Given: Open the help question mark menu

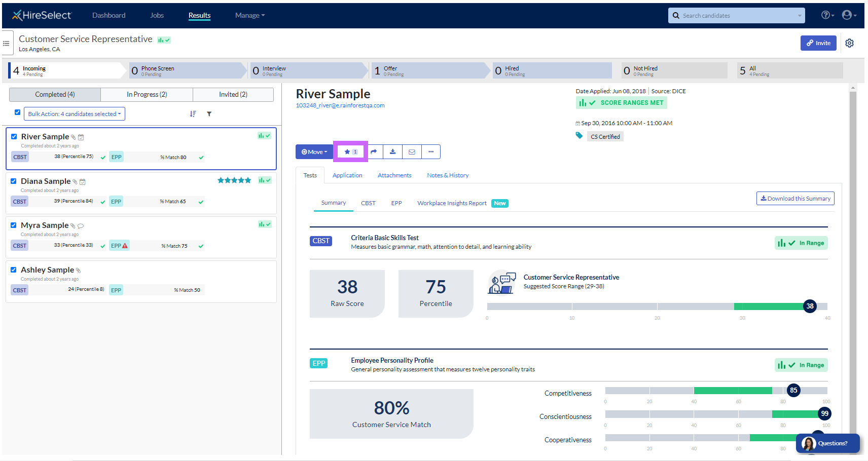Looking at the screenshot, I should coord(827,15).
